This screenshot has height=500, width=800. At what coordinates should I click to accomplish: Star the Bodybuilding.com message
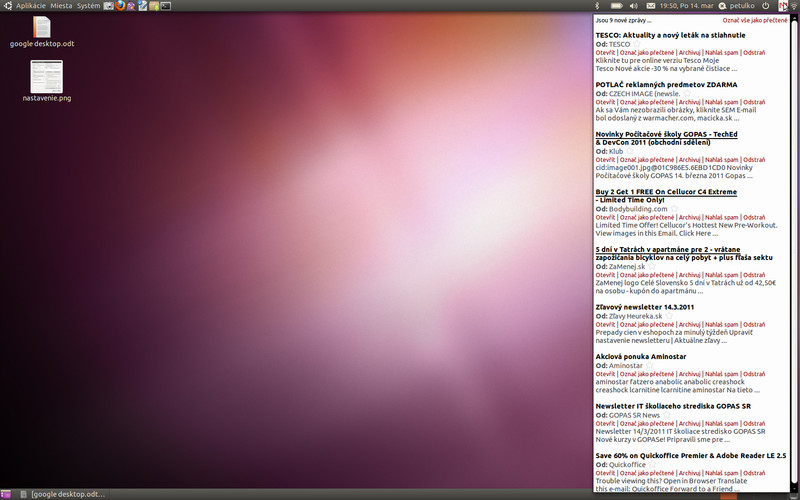pos(674,209)
